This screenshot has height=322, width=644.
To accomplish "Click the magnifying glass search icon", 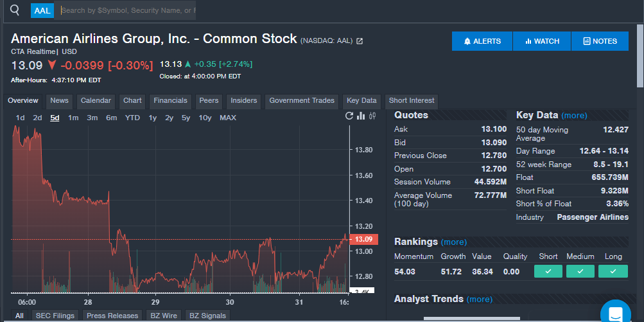I will [x=14, y=10].
